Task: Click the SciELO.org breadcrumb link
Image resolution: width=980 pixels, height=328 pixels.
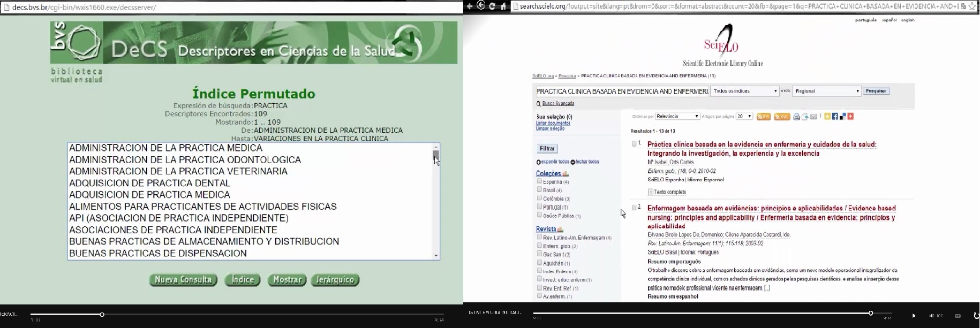Action: pos(543,76)
